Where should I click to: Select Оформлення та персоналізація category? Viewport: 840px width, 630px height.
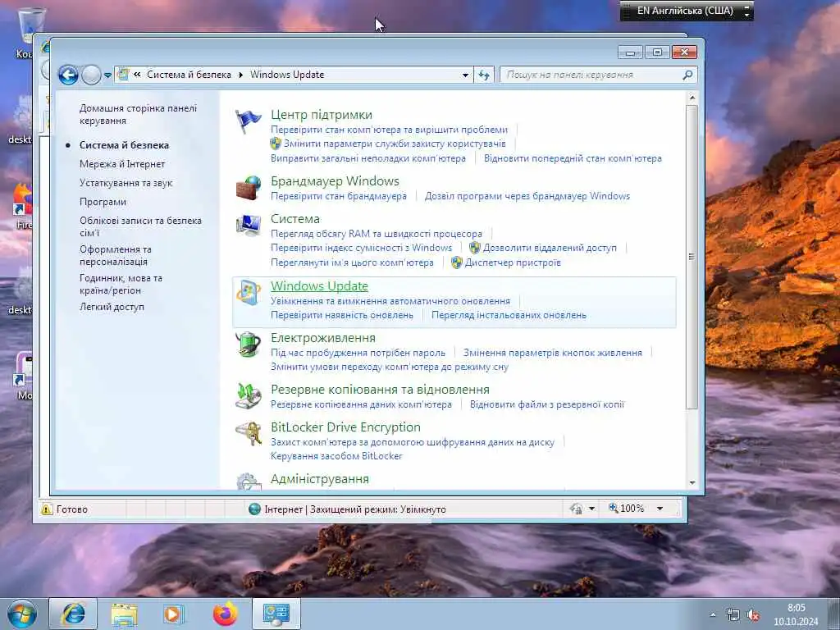click(115, 256)
